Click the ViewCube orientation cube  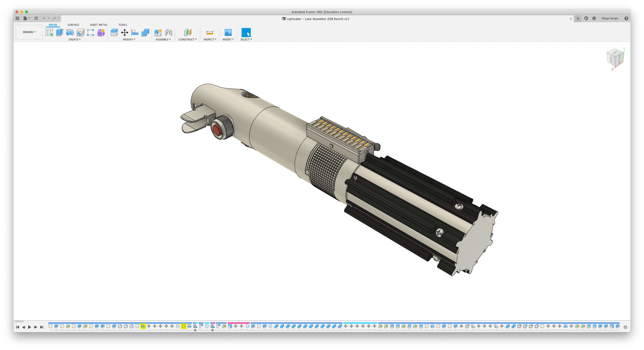[x=615, y=58]
